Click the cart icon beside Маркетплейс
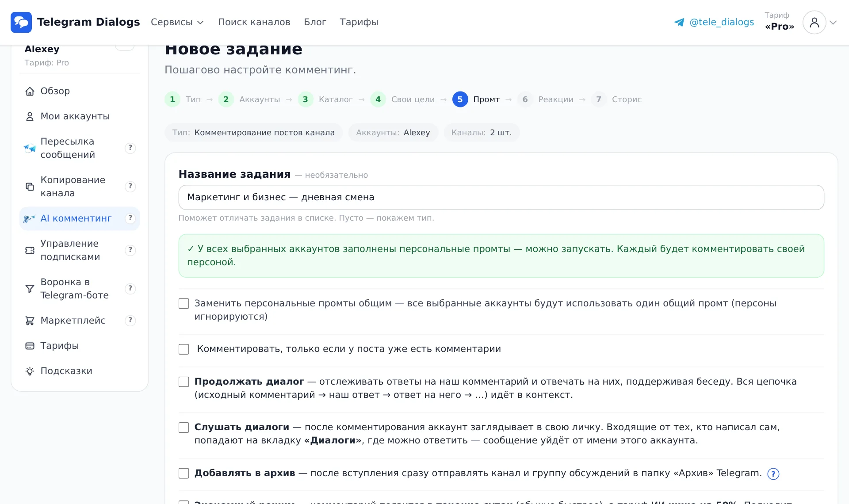 pyautogui.click(x=30, y=321)
